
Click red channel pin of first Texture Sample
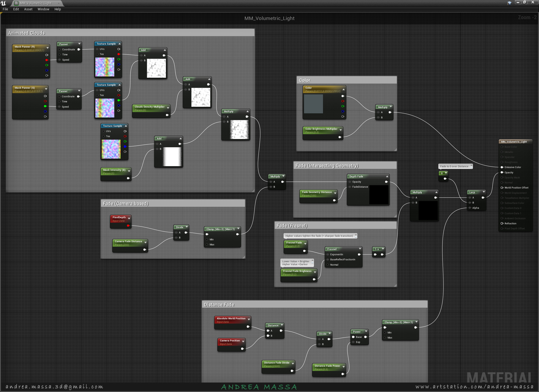click(x=119, y=54)
